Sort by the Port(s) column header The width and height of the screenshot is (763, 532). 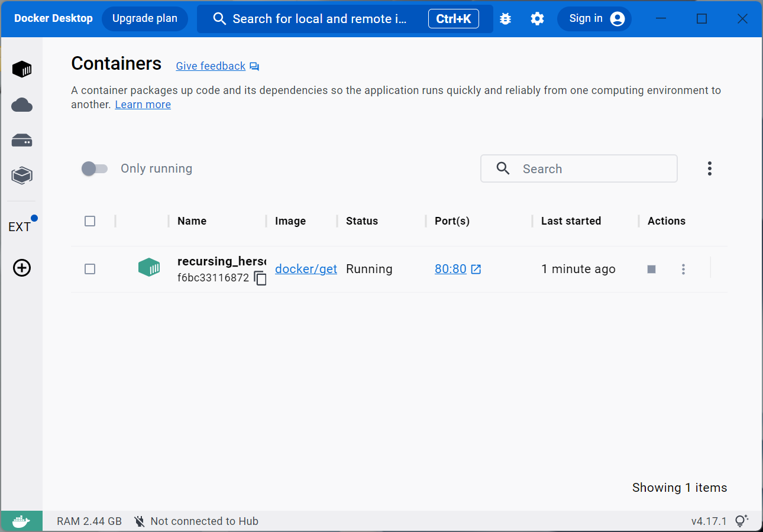pyautogui.click(x=452, y=221)
